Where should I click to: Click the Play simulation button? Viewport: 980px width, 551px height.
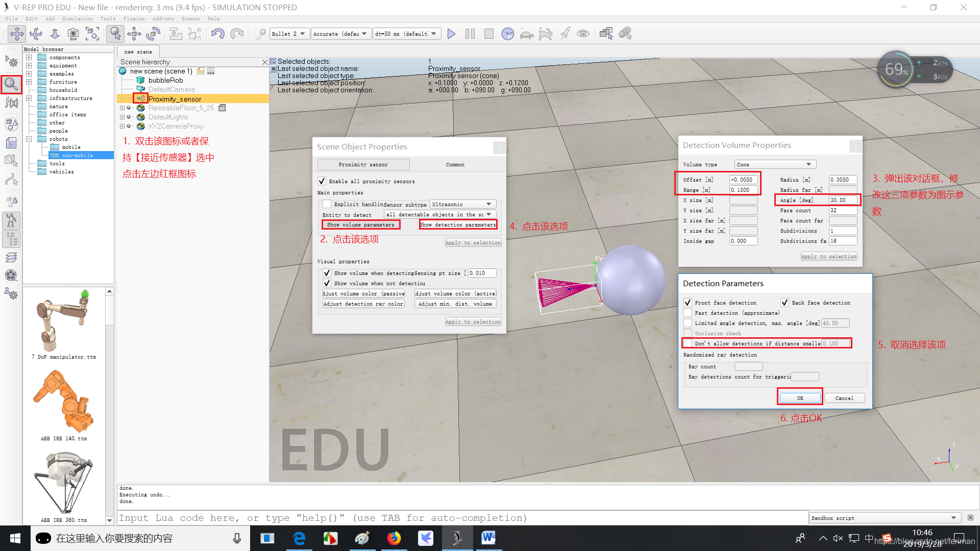pos(452,33)
